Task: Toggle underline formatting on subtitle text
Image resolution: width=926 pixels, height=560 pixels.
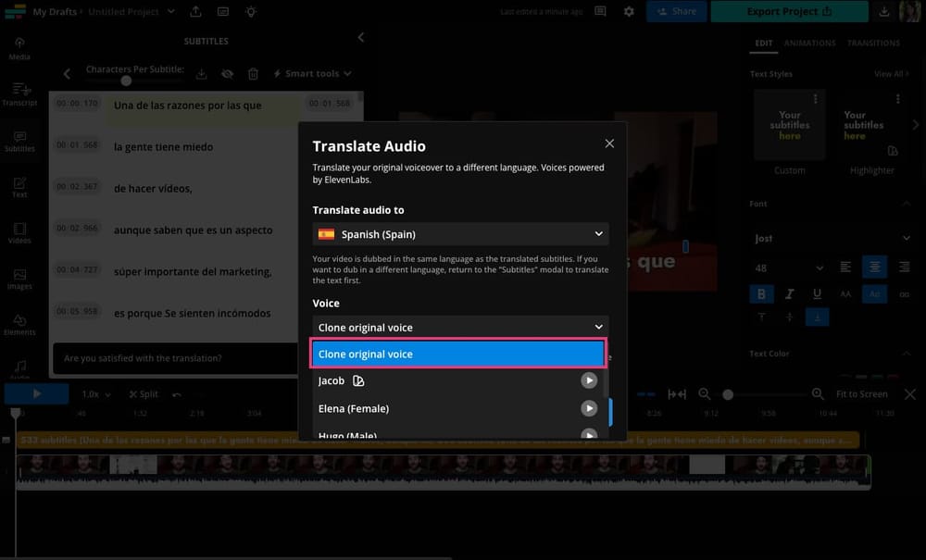Action: [x=818, y=292]
